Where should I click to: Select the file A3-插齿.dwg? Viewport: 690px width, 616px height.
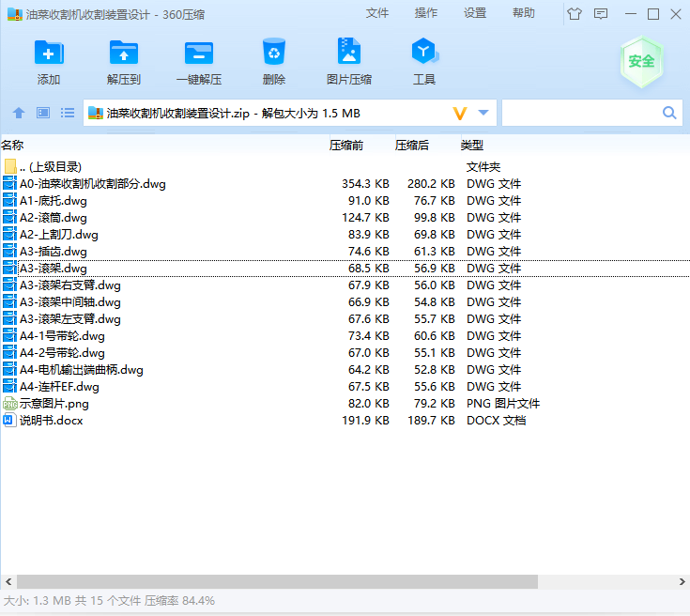click(x=54, y=252)
